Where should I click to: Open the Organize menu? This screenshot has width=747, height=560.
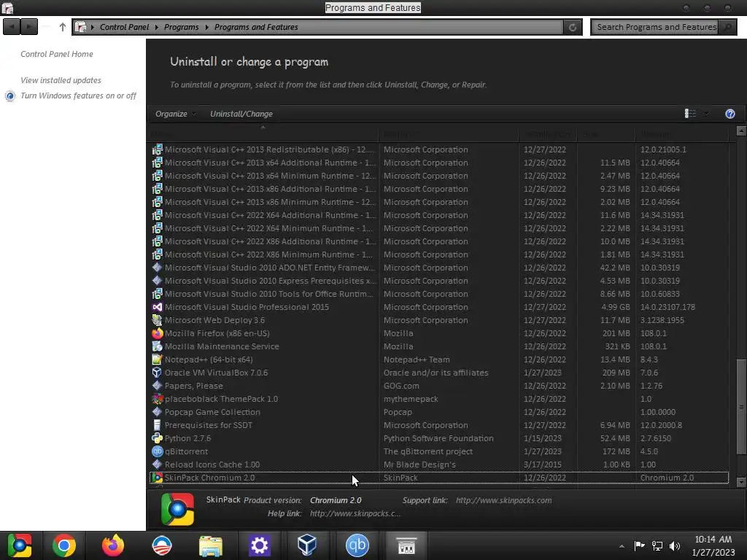tap(175, 114)
